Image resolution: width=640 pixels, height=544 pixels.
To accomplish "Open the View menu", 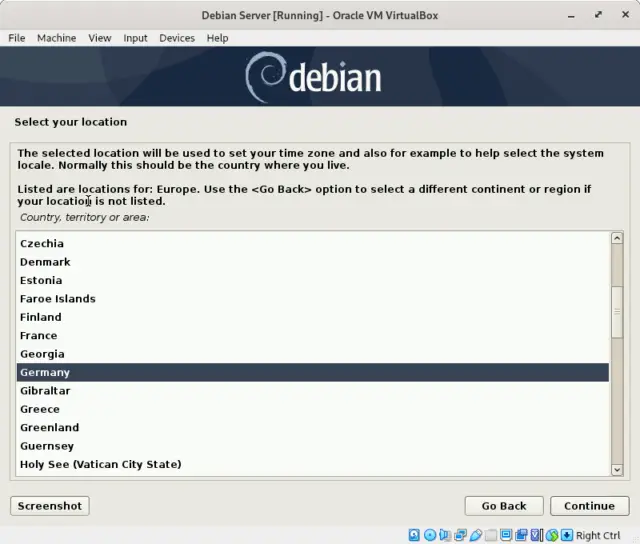I will coord(100,38).
